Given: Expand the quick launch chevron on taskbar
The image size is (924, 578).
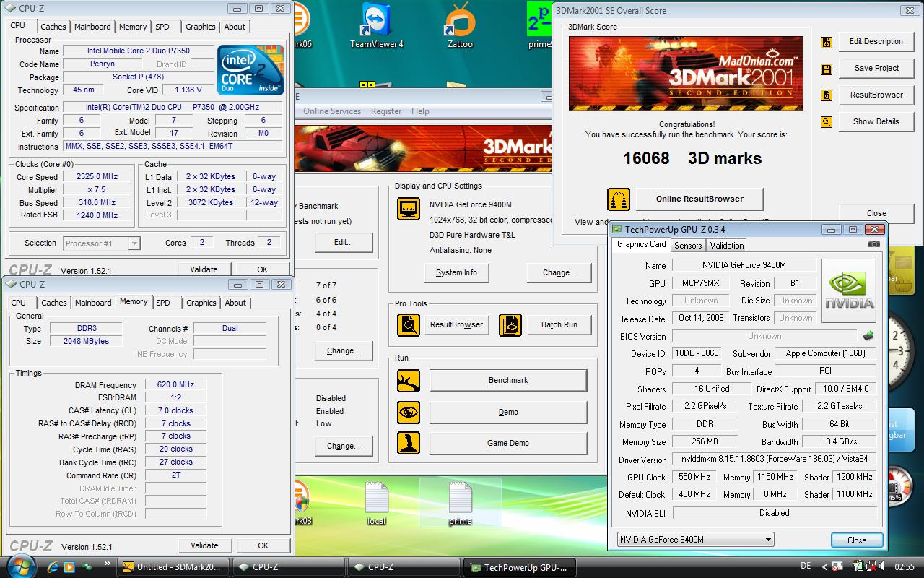Looking at the screenshot, I should [x=108, y=564].
